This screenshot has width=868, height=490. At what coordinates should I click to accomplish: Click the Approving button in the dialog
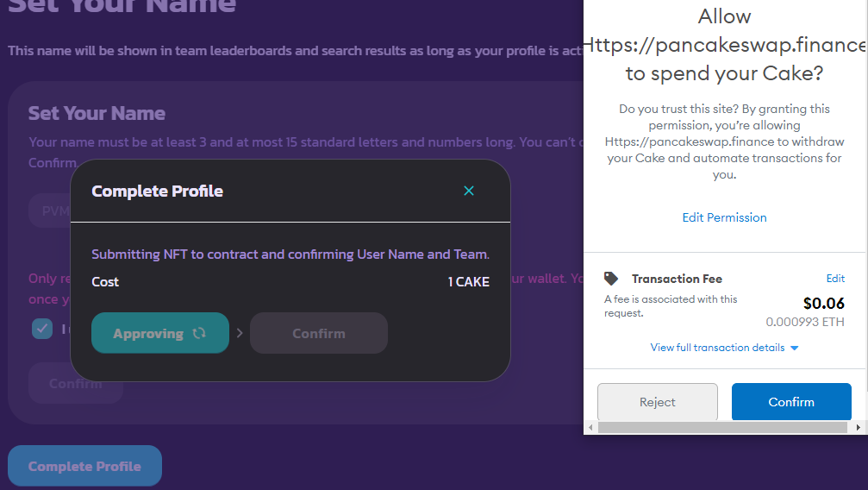pyautogui.click(x=160, y=333)
